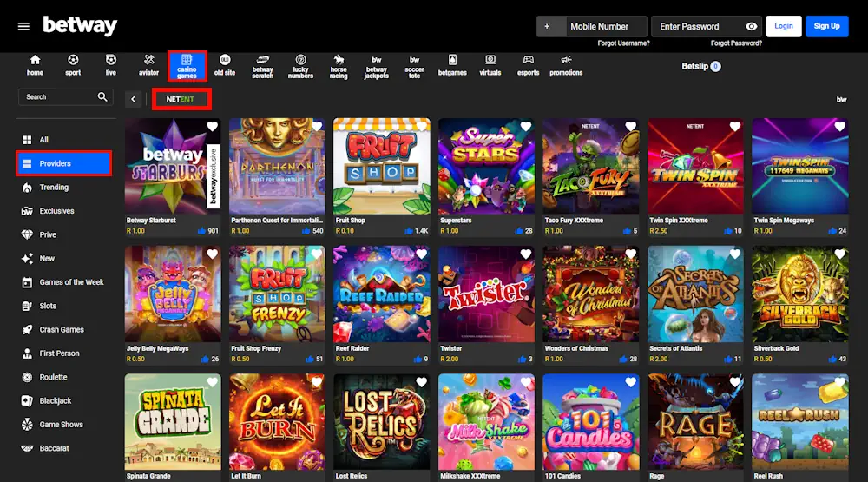Open soccer tote section
Image resolution: width=868 pixels, height=482 pixels.
point(414,67)
